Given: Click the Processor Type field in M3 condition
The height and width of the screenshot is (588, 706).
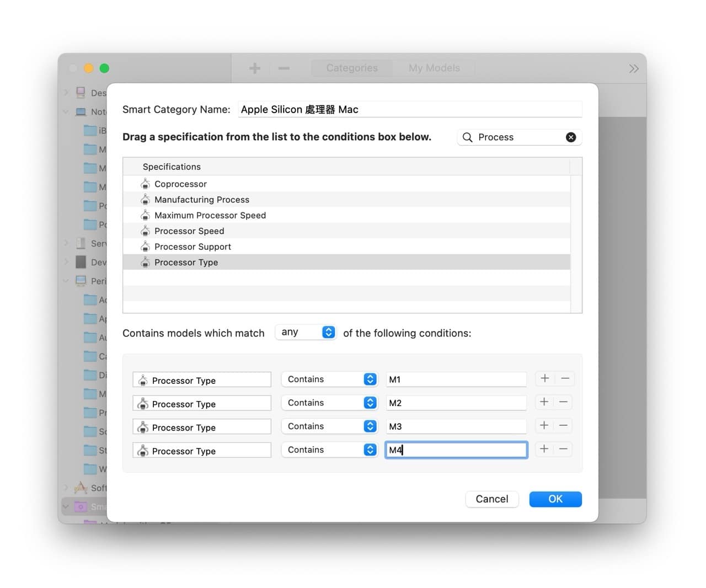Looking at the screenshot, I should (202, 426).
